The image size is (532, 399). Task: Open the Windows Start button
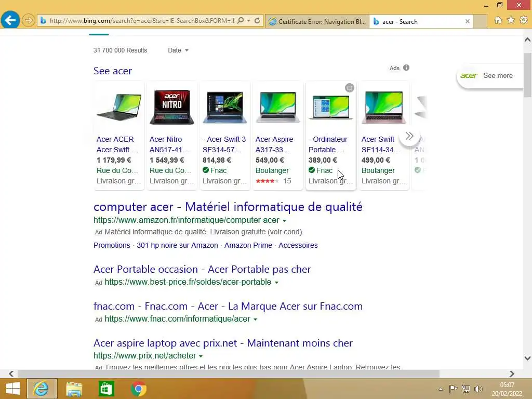coord(13,389)
